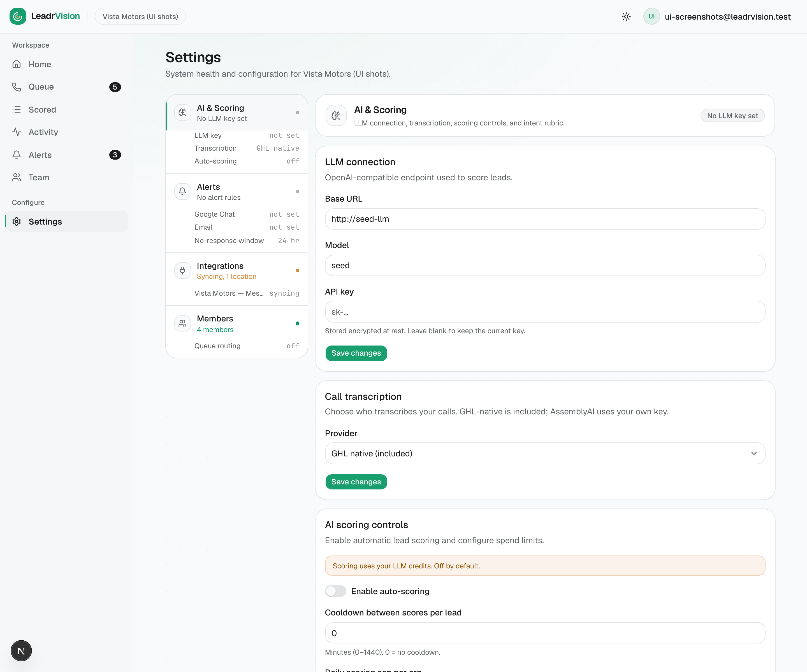Open the Queue page
Image resolution: width=807 pixels, height=672 pixels.
coord(66,87)
